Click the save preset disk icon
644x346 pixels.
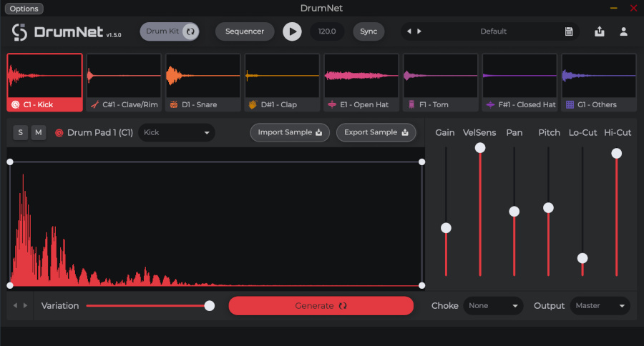coord(569,31)
